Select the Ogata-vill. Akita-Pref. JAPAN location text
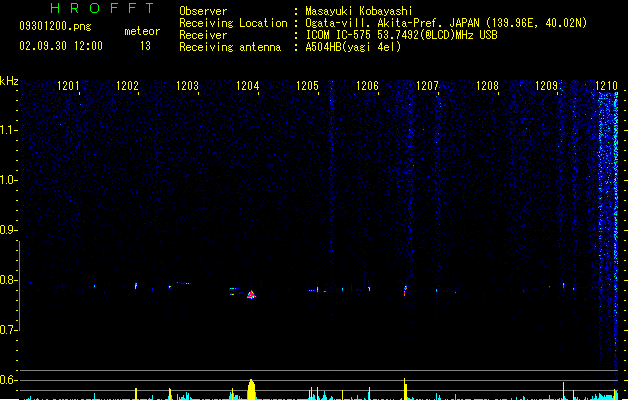629x400 pixels. [x=446, y=23]
